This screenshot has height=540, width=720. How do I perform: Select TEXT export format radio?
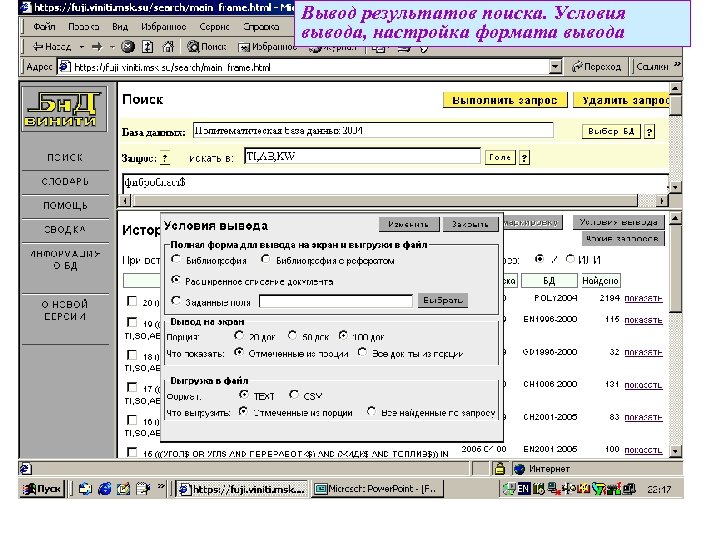point(244,394)
